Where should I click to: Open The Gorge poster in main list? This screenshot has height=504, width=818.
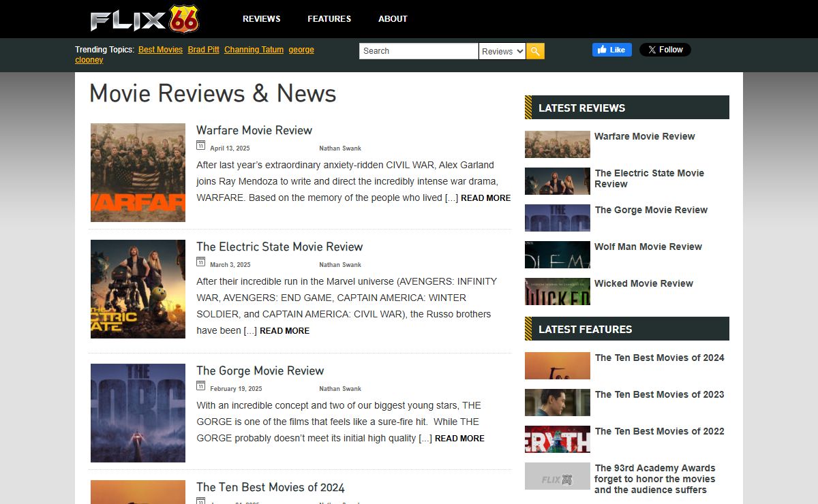pos(138,413)
